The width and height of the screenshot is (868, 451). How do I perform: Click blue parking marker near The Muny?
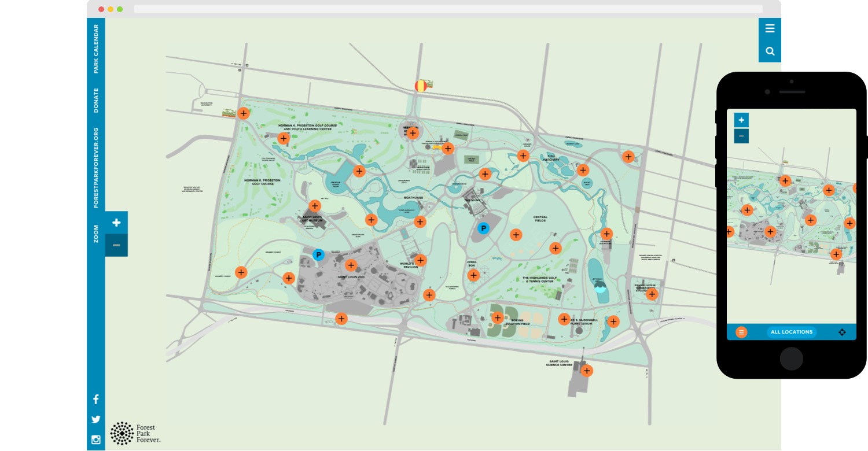pyautogui.click(x=483, y=228)
